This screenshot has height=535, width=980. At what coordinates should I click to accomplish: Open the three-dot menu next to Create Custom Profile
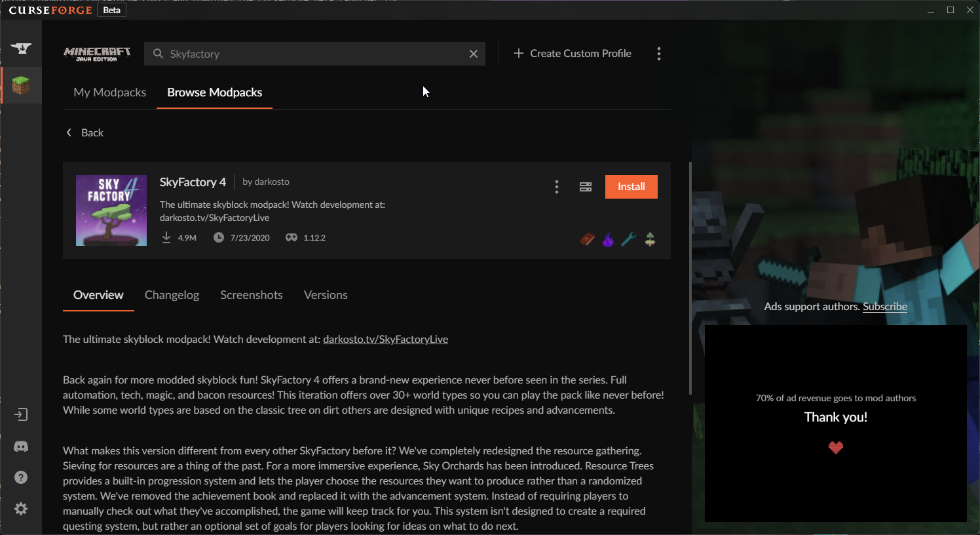coord(659,54)
